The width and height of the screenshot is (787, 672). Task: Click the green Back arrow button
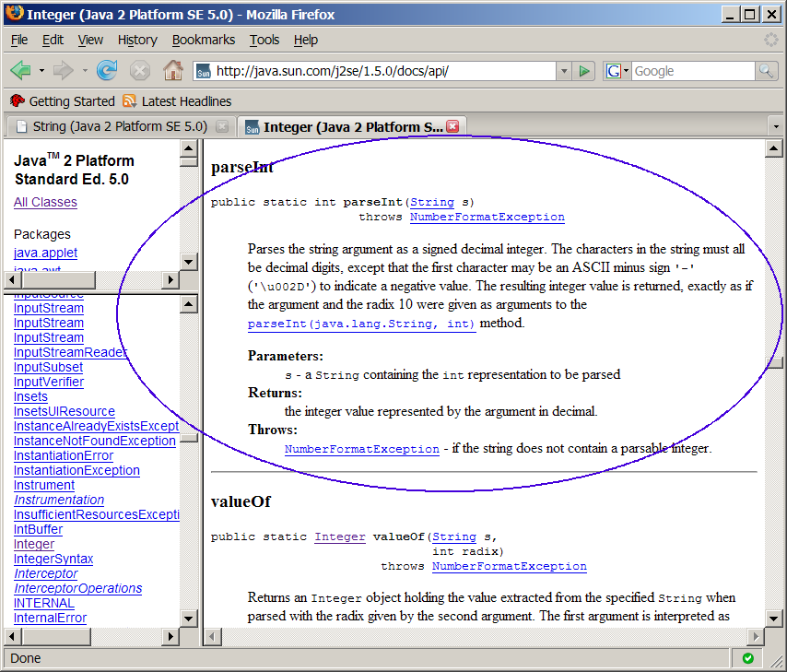pos(21,70)
